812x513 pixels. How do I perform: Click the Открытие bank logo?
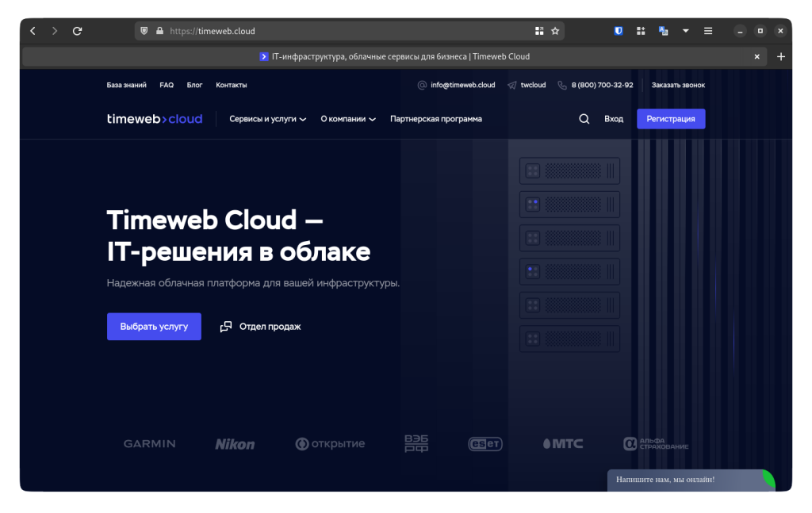331,444
